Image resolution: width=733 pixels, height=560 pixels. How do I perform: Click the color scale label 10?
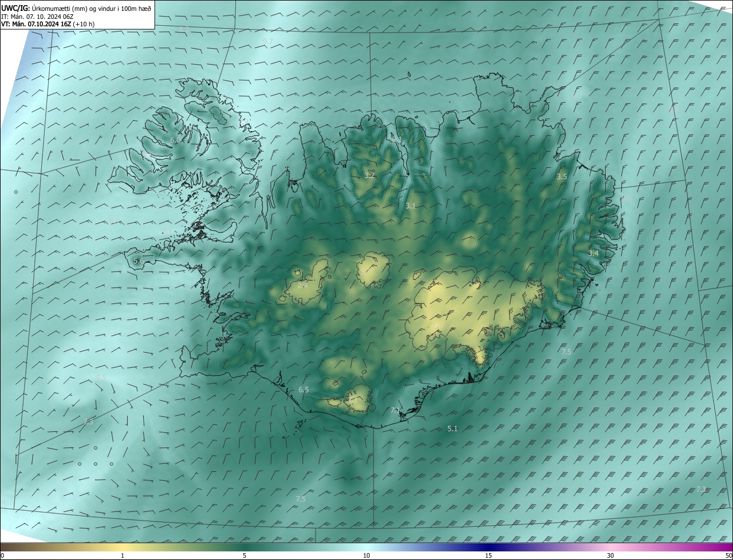(366, 555)
